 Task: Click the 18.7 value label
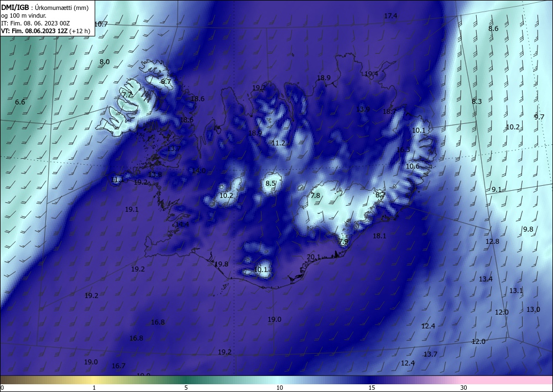tap(390, 111)
